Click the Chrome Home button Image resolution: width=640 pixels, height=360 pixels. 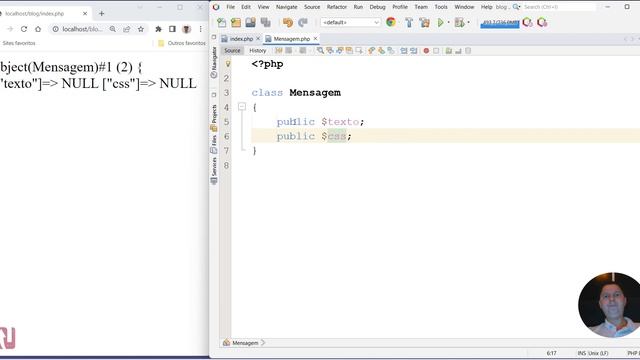coord(38,29)
